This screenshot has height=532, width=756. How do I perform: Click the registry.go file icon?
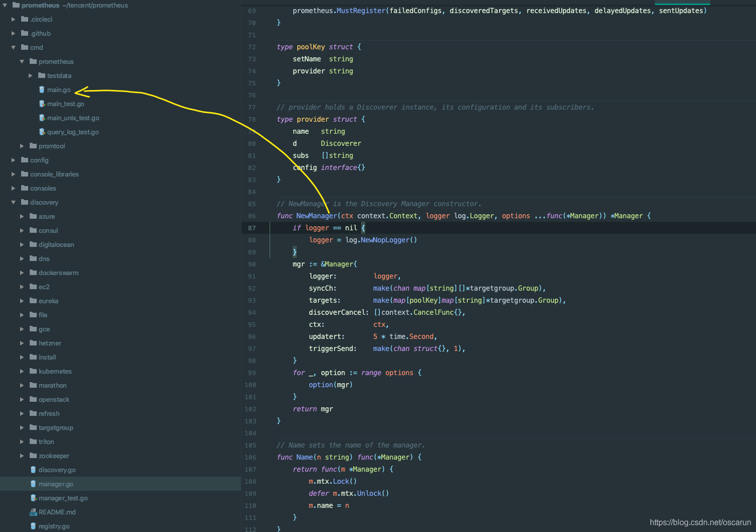[33, 526]
